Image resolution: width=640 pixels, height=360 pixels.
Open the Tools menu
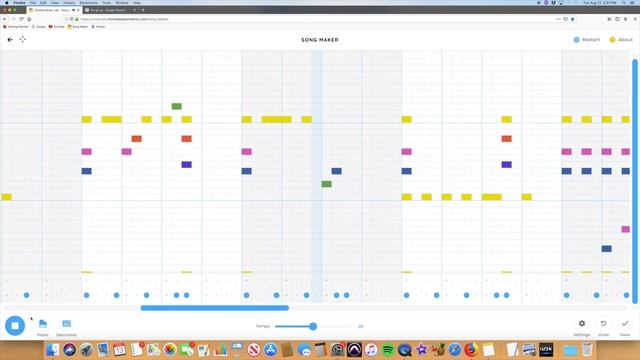pyautogui.click(x=106, y=2)
